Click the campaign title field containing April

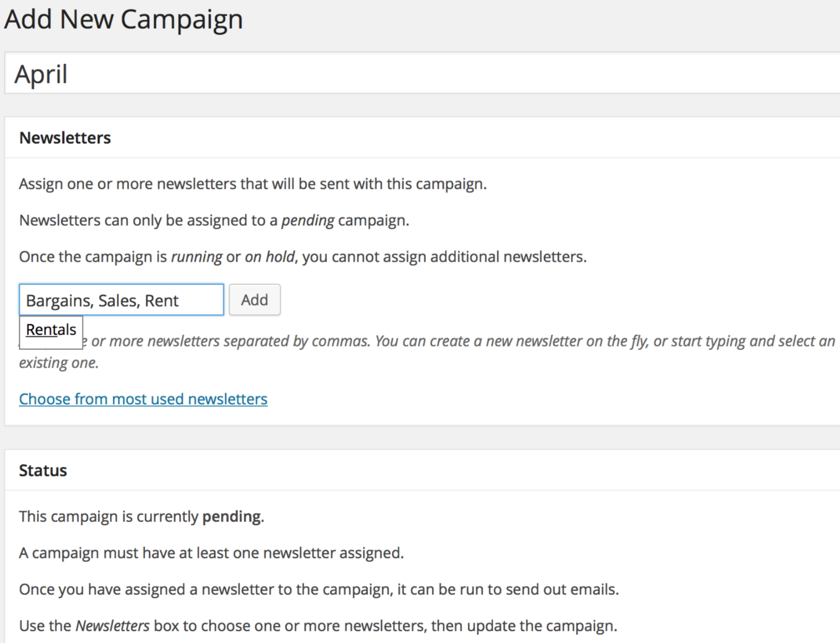pos(422,73)
